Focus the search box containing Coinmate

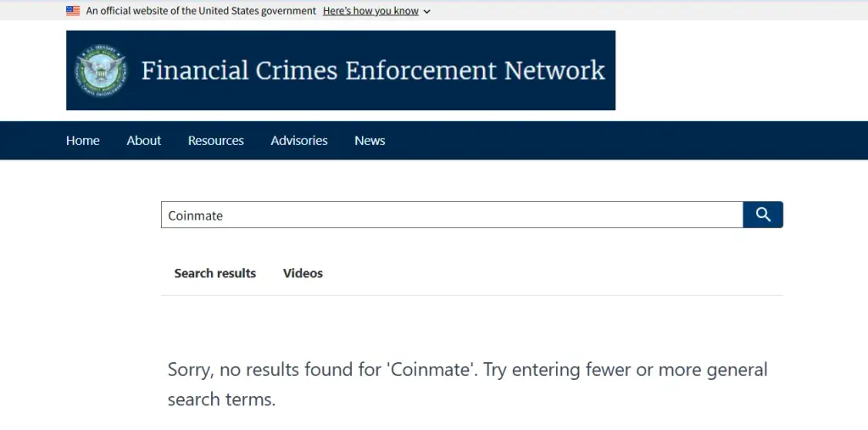pos(452,215)
